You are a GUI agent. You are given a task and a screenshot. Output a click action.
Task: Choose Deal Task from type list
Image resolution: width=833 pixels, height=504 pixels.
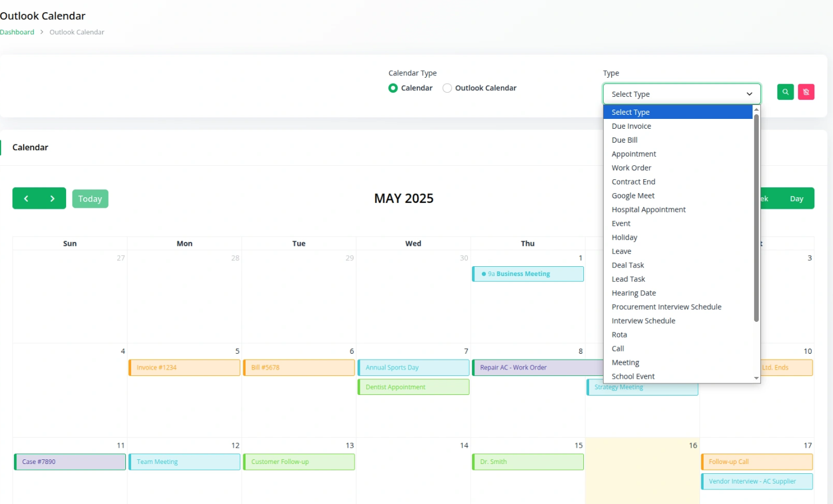(x=678, y=265)
